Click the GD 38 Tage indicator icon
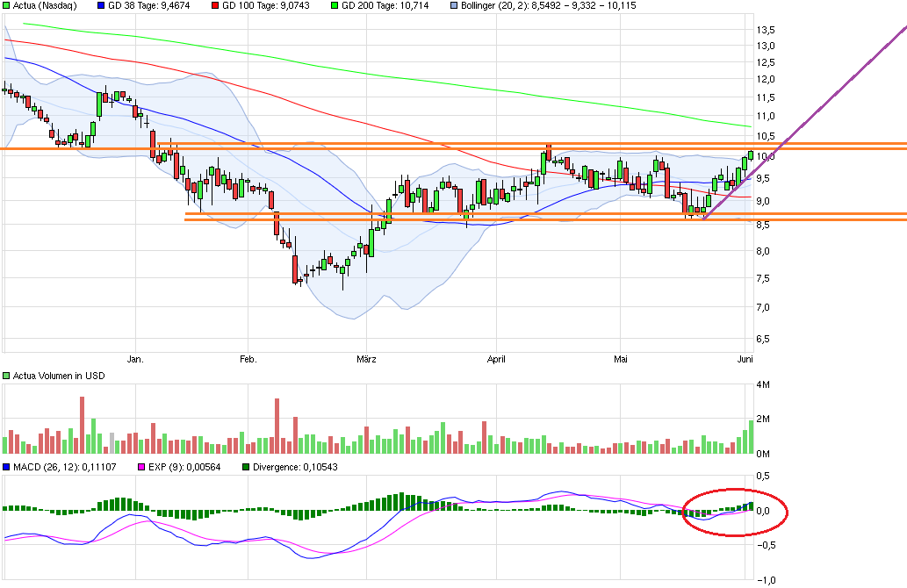Image resolution: width=907 pixels, height=588 pixels. coord(99,6)
